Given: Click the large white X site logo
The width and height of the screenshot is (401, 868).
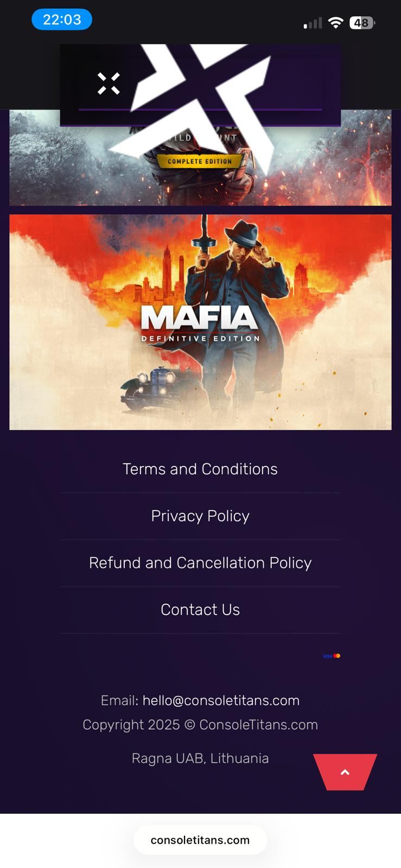Looking at the screenshot, I should coord(200,108).
